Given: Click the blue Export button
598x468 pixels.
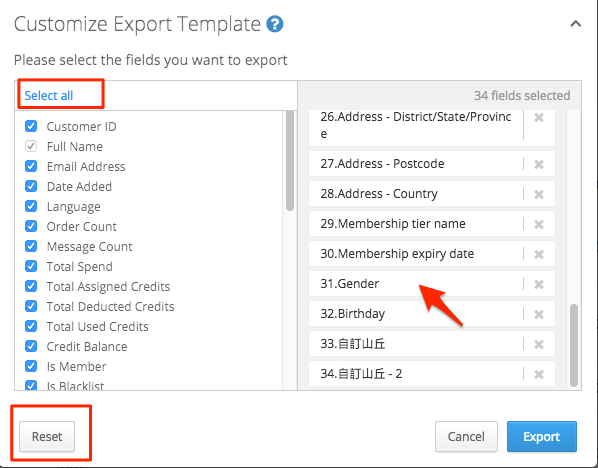Looking at the screenshot, I should [542, 436].
